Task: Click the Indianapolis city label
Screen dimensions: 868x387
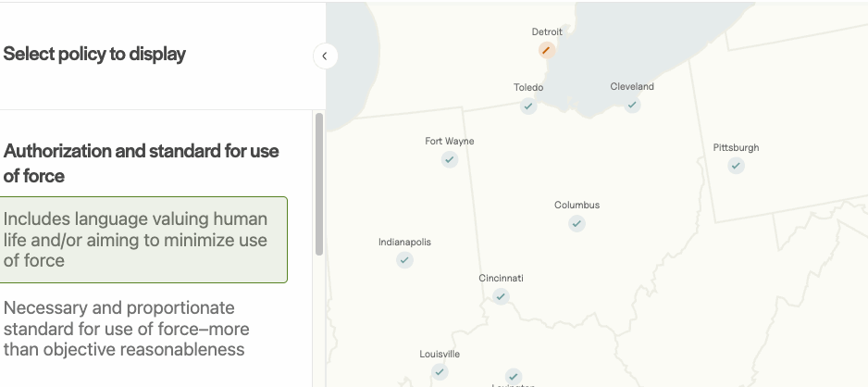Action: pyautogui.click(x=404, y=242)
